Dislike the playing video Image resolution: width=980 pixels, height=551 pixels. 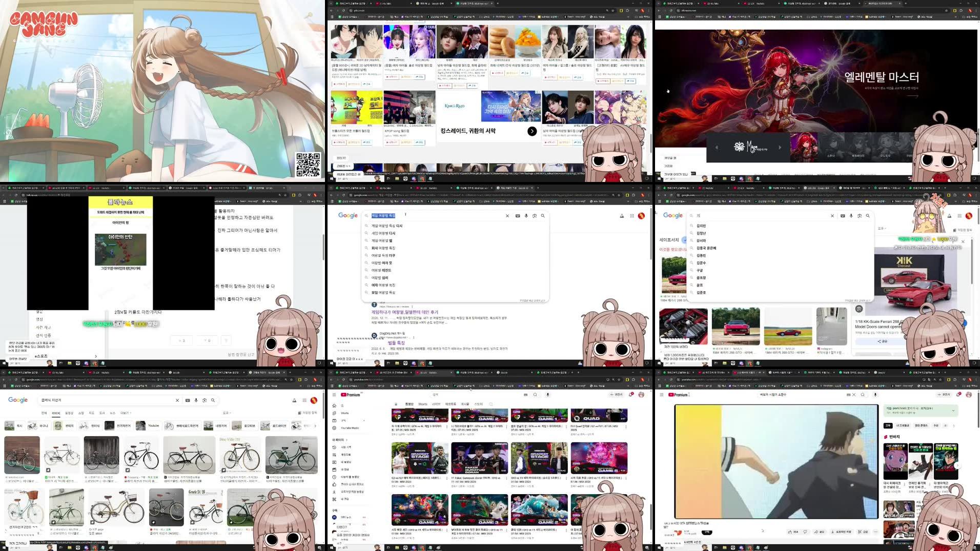coord(805,532)
